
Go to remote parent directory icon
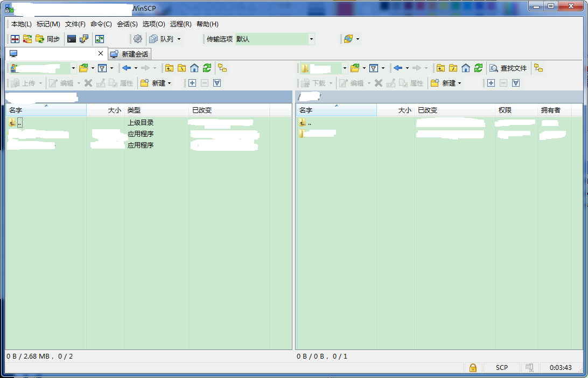440,68
